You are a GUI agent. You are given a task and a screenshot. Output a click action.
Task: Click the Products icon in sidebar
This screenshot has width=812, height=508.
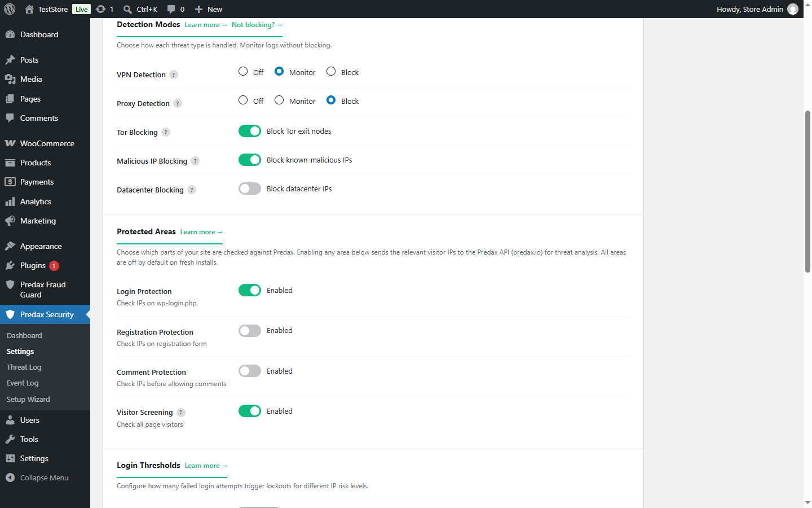click(x=10, y=163)
